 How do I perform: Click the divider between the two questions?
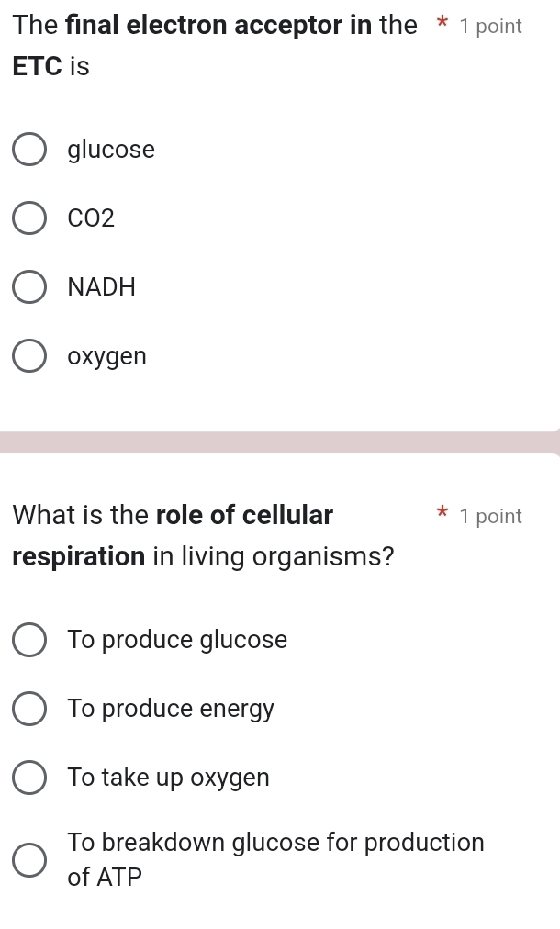(x=280, y=441)
